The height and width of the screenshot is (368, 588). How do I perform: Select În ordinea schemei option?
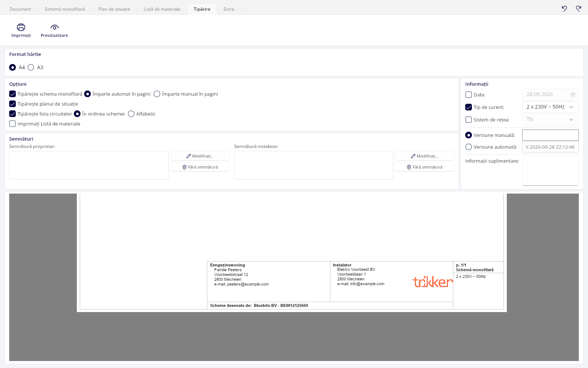click(77, 114)
